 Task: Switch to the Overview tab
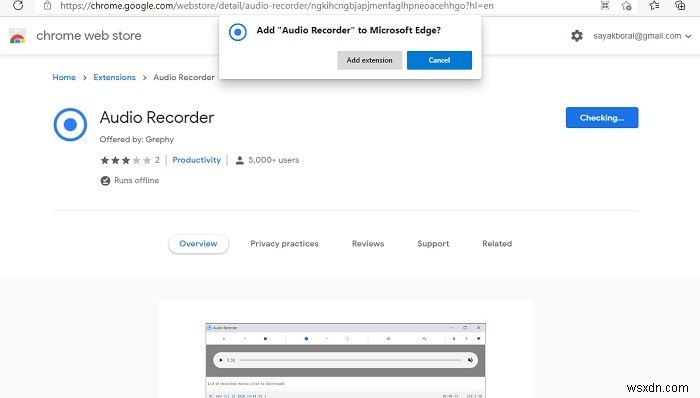point(198,244)
